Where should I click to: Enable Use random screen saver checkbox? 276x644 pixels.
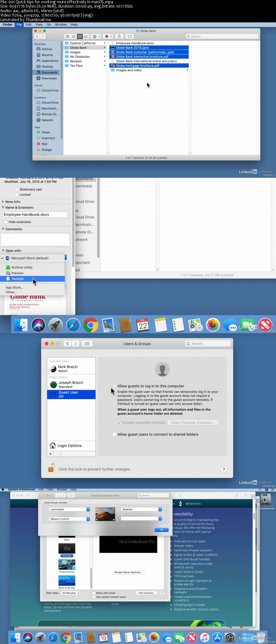(x=94, y=597)
